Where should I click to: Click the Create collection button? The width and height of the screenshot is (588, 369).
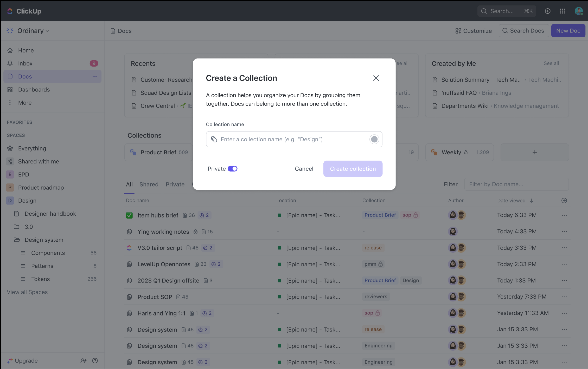coord(353,169)
